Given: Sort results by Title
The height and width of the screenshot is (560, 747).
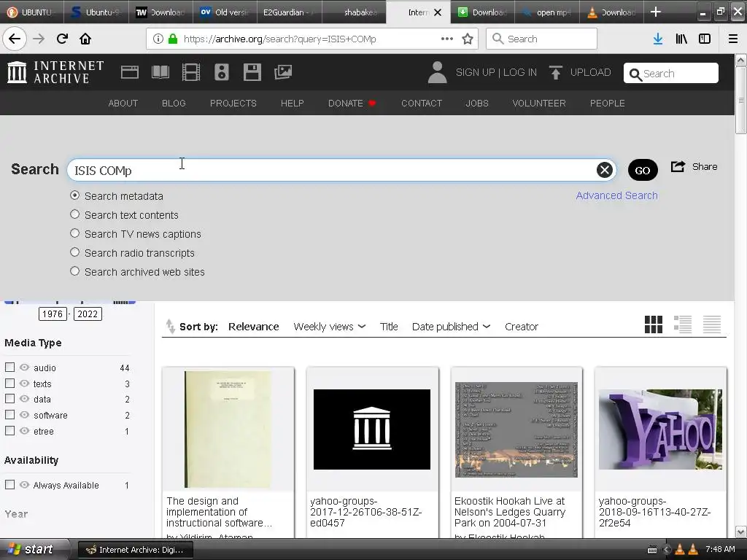Looking at the screenshot, I should [389, 327].
